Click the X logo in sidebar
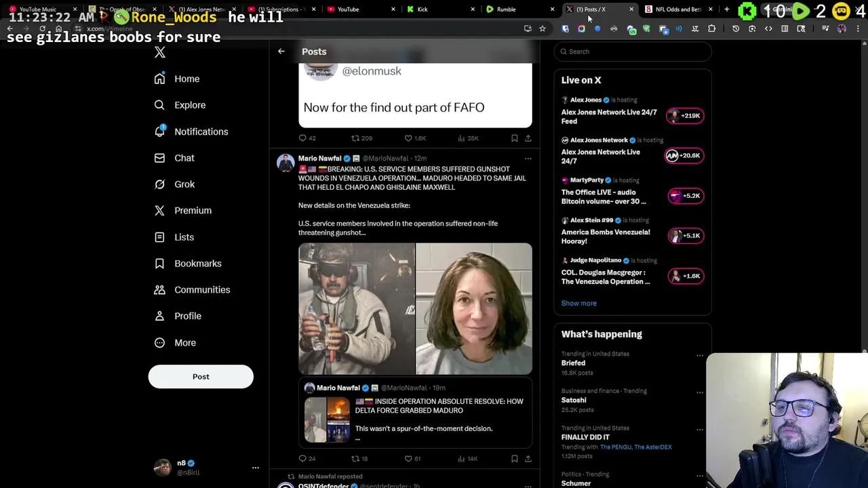 click(x=160, y=52)
